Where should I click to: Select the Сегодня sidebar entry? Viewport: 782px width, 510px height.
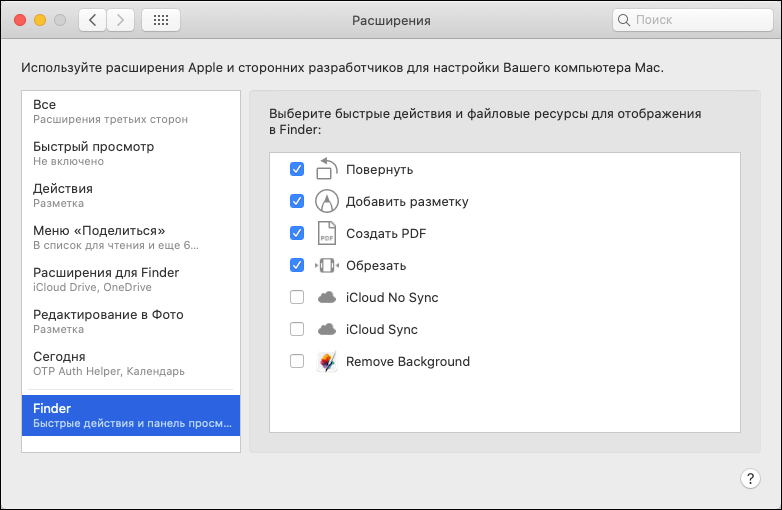[x=131, y=363]
